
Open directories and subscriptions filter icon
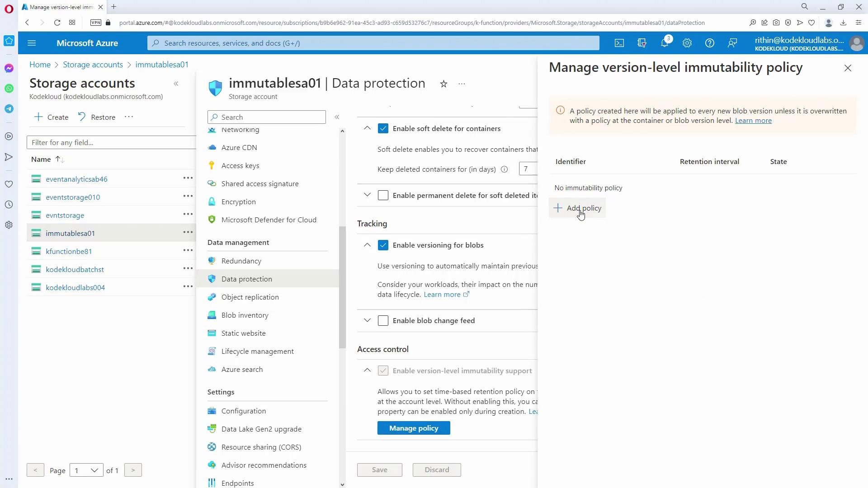tap(642, 43)
